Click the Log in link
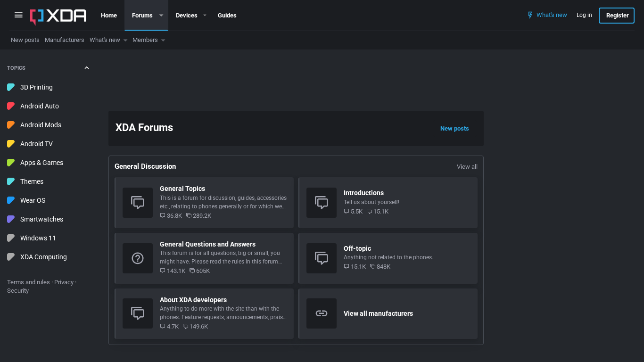Image resolution: width=644 pixels, height=362 pixels. point(584,15)
